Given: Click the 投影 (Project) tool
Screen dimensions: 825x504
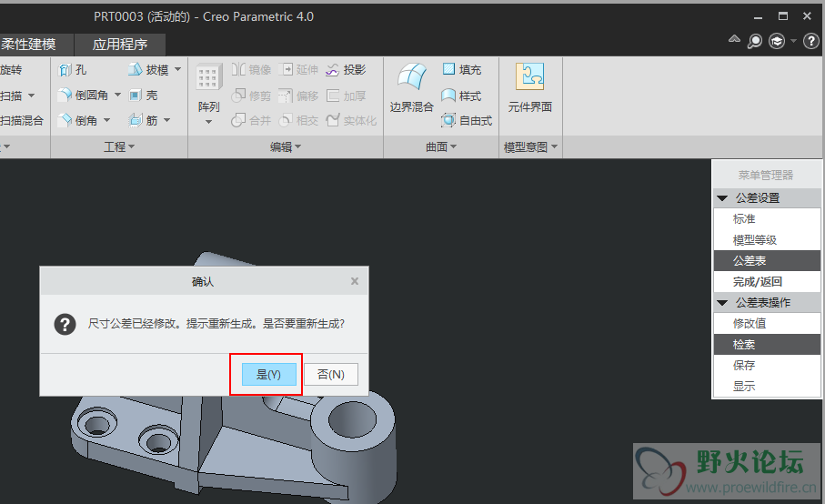Looking at the screenshot, I should click(x=346, y=69).
